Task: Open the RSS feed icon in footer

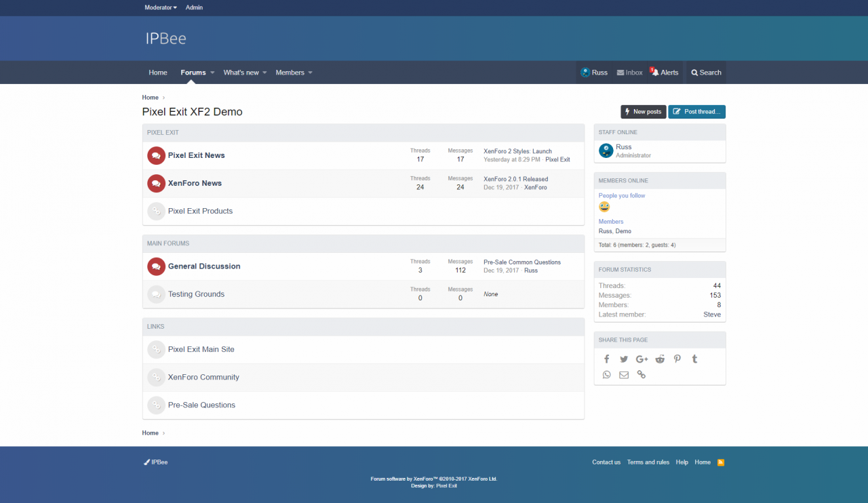Action: pyautogui.click(x=721, y=462)
